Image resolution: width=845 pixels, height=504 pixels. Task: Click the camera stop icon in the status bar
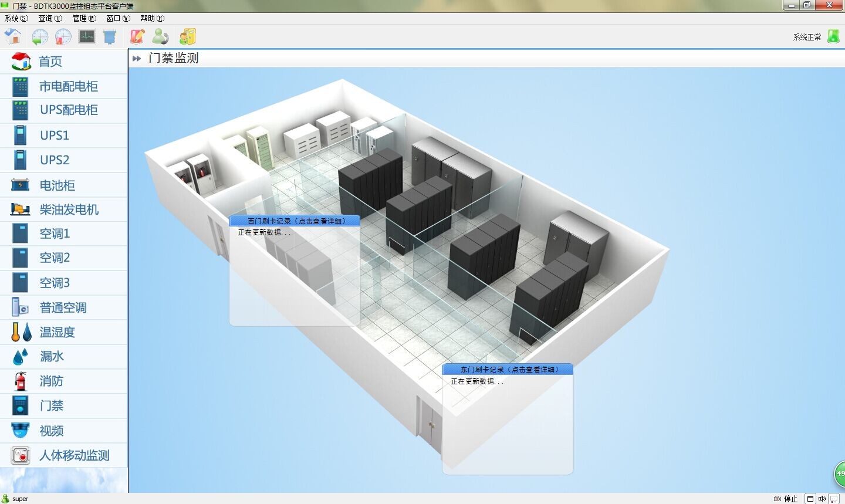[x=778, y=499]
